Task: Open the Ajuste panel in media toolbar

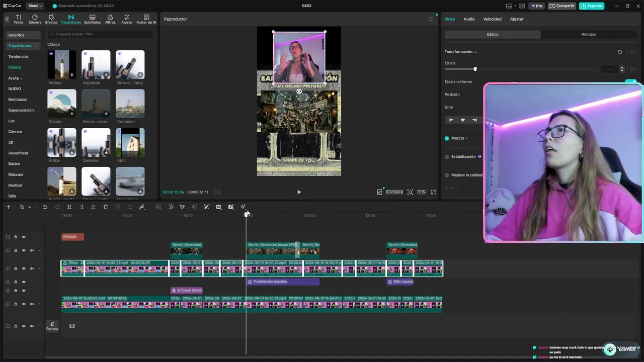Action: click(126, 19)
